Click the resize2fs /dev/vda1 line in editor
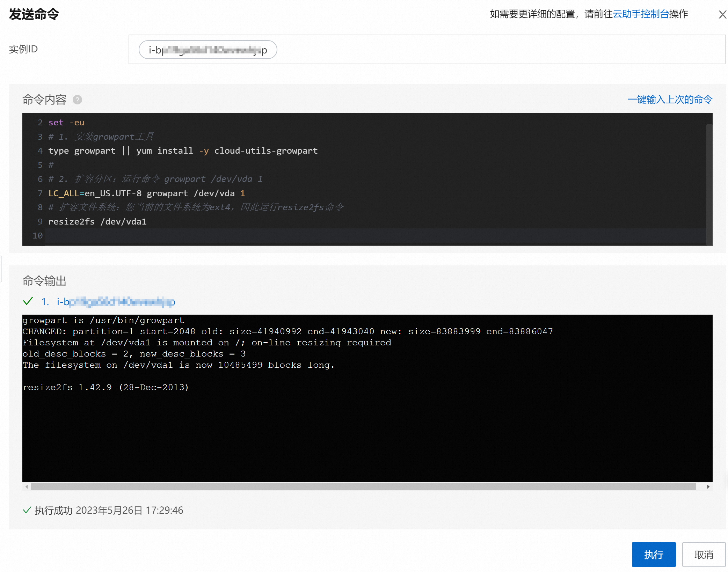 point(97,222)
